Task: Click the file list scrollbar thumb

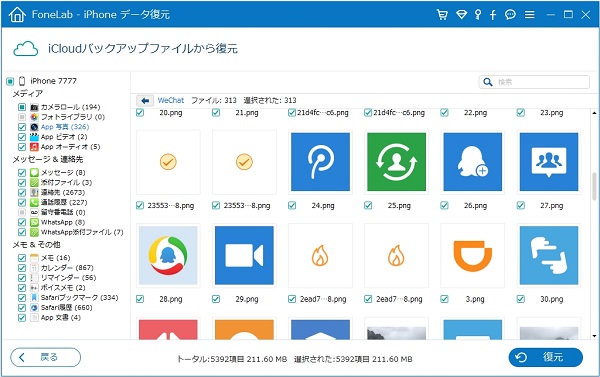Action: point(594,186)
